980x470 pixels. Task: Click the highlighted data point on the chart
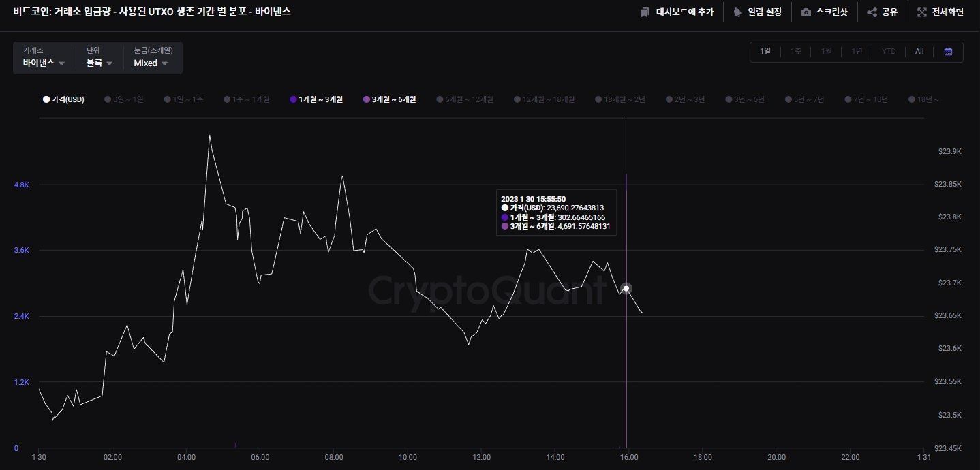pyautogui.click(x=625, y=288)
